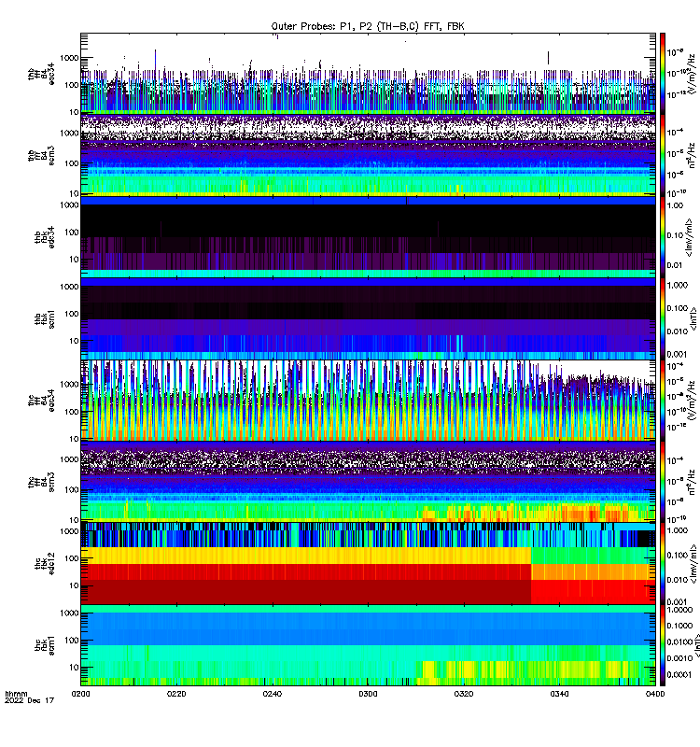Click the thc fbk scm1 spectrogram panel

tap(368, 645)
